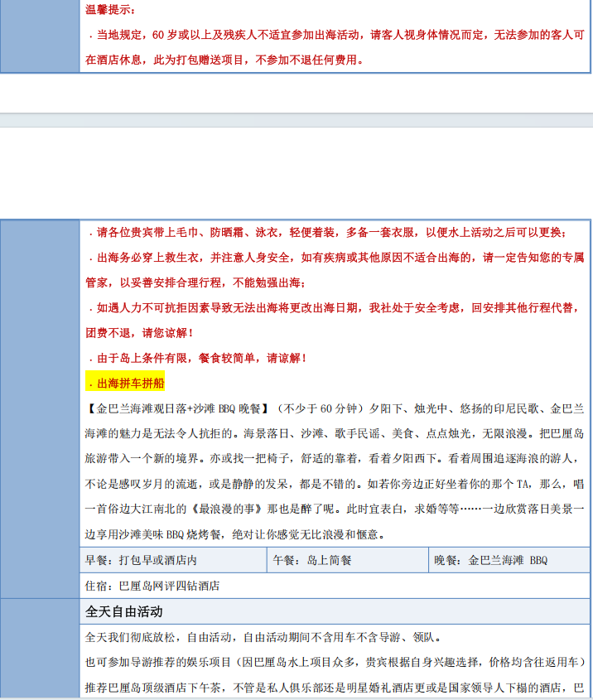Click the 住宿：巴厘岛网评四钻酒店 row
Image resolution: width=593 pixels, height=700 pixels.
tap(335, 586)
